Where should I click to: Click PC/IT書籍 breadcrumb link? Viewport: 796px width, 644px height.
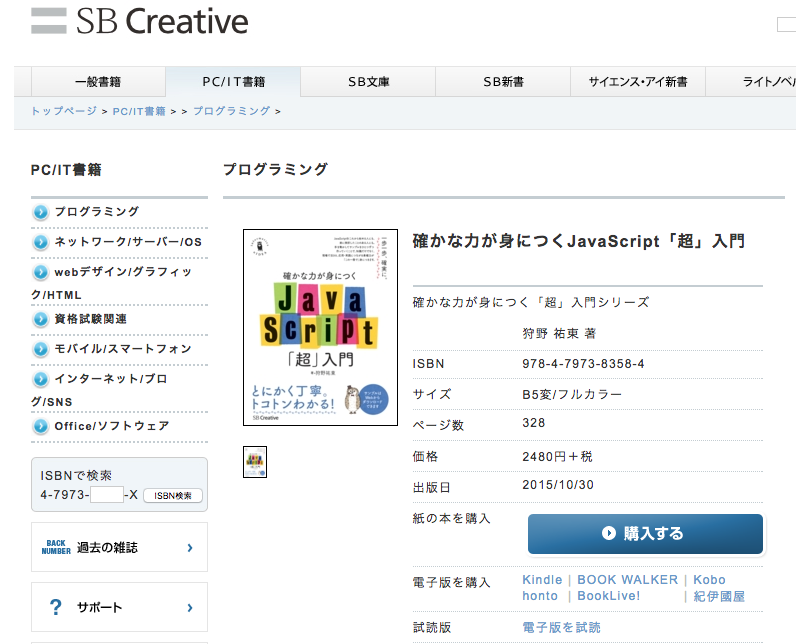pos(139,111)
